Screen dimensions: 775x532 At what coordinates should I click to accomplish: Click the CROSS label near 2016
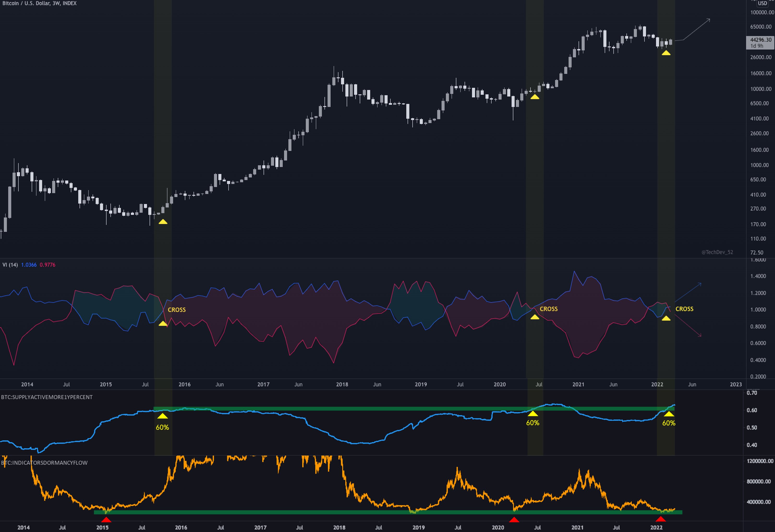(177, 310)
